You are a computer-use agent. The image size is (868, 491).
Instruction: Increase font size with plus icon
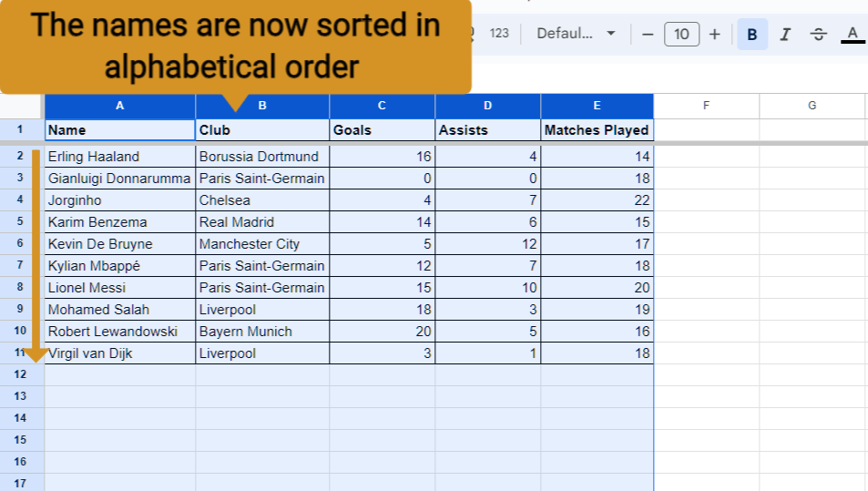coord(715,35)
